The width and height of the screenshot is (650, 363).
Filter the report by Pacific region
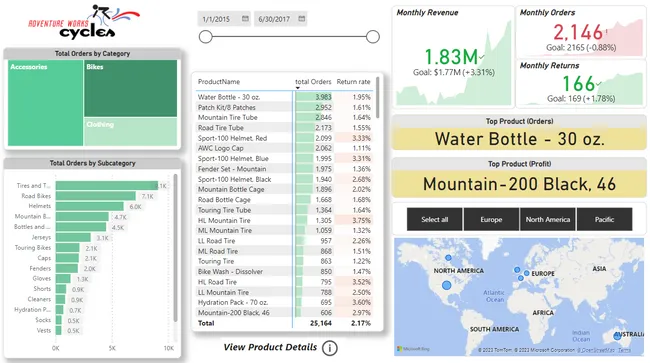click(x=604, y=219)
